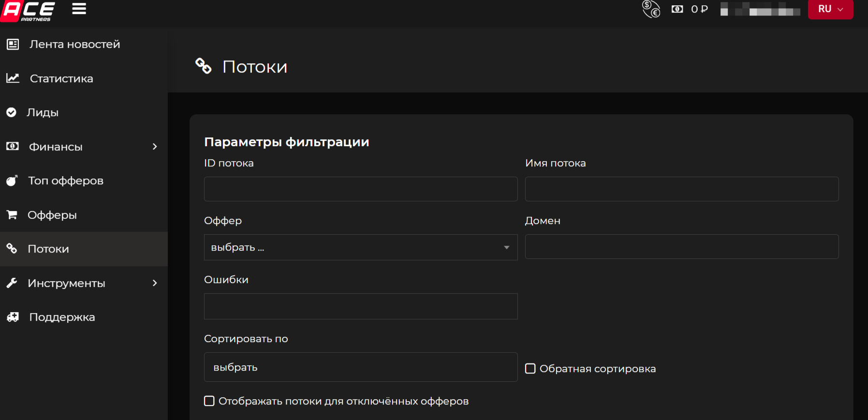868x420 pixels.
Task: Click the link icon beside Потоки page title
Action: point(203,66)
